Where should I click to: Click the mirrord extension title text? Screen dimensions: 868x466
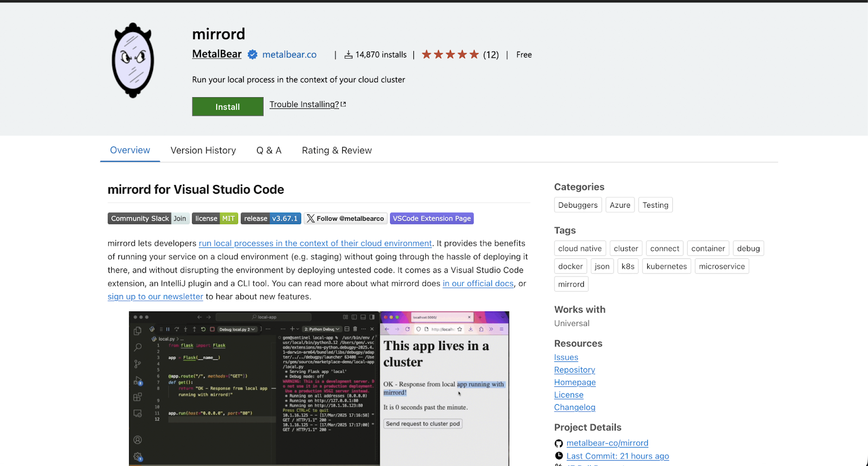(x=219, y=34)
